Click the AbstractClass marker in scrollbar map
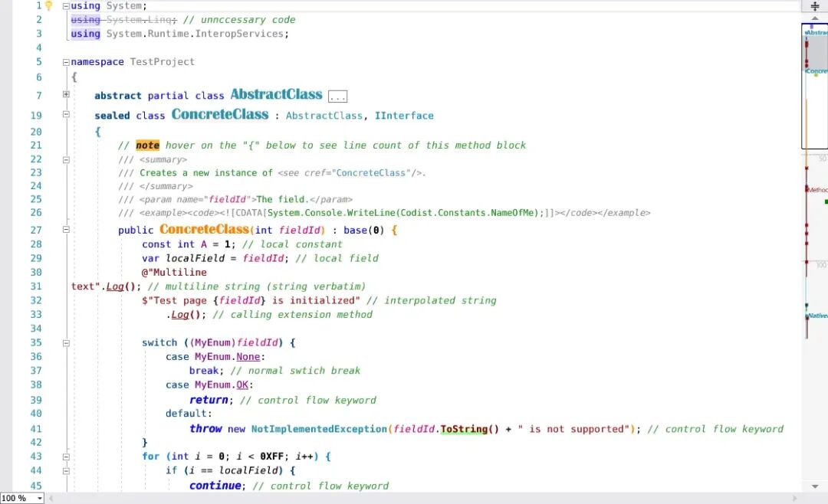828x504 pixels. 816,32
